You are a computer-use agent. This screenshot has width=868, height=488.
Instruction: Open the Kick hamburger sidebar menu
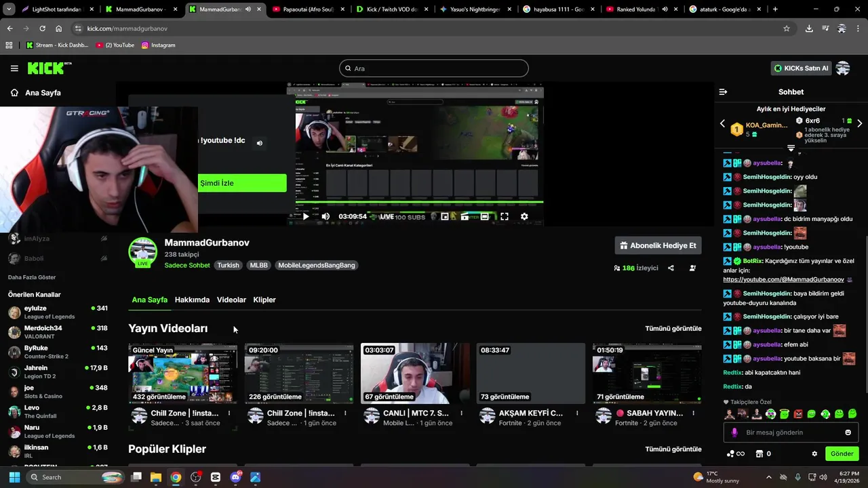tap(14, 68)
